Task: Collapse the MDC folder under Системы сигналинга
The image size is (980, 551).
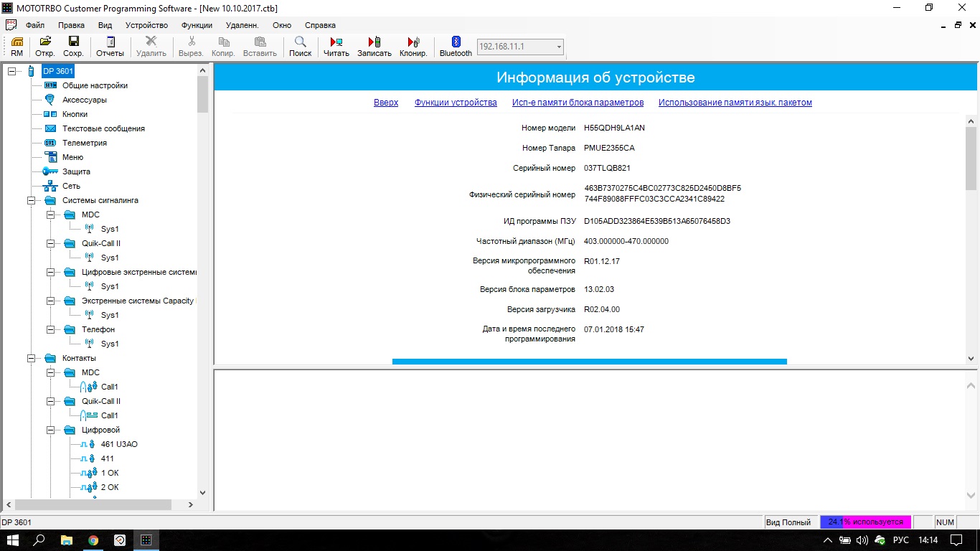Action: pyautogui.click(x=50, y=215)
